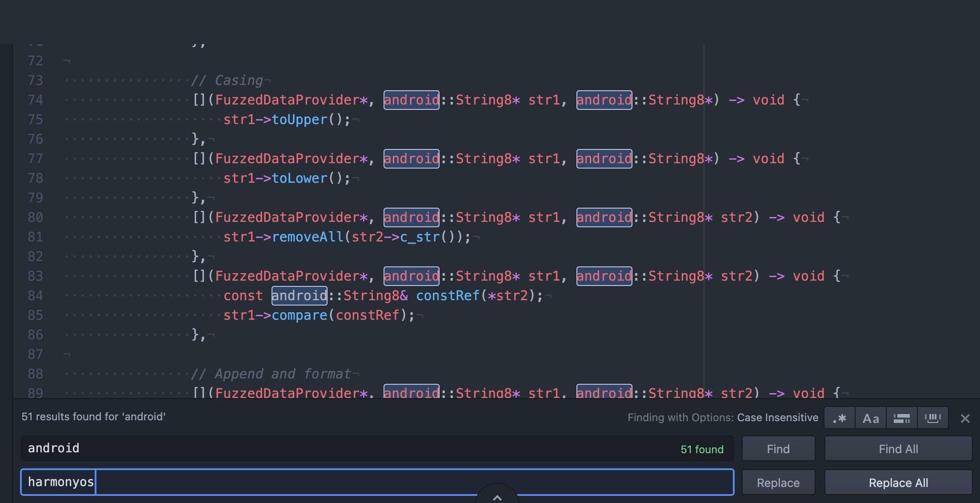This screenshot has height=503, width=980.
Task: Click chevron-up handle below replace field
Action: 497,497
